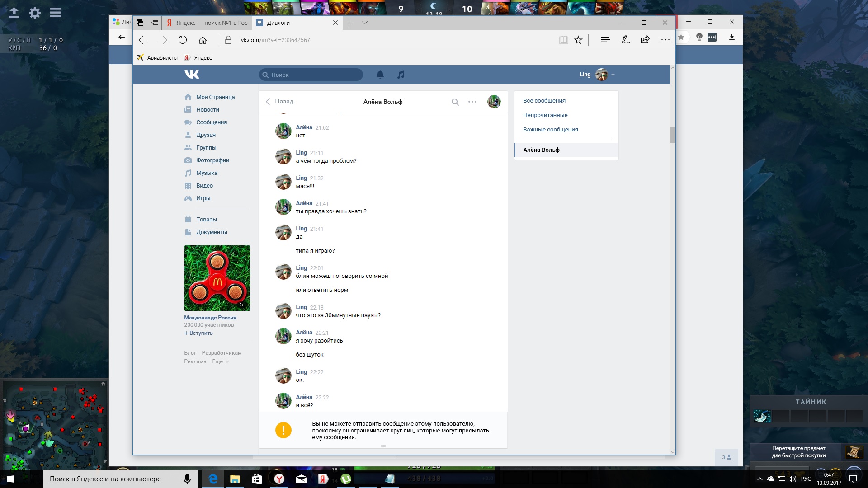The height and width of the screenshot is (488, 868).
Task: Open Edge settings and more menu
Action: pyautogui.click(x=665, y=40)
